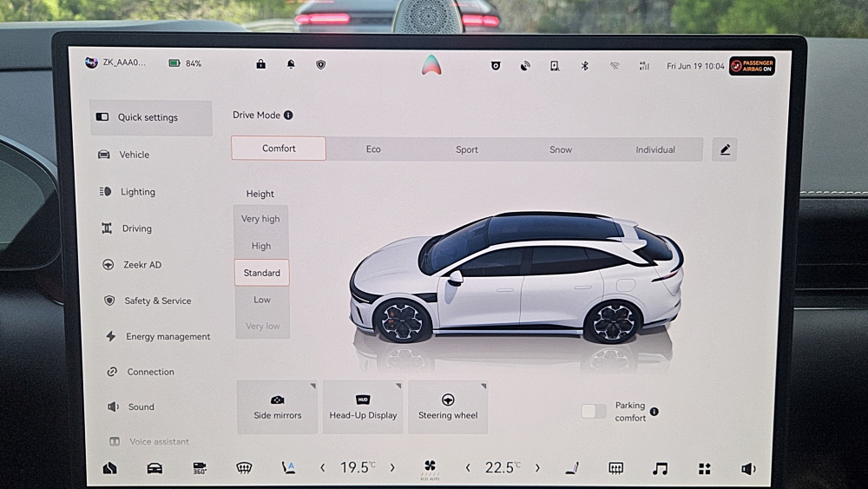Show Drive Mode info tooltip
Image resolution: width=868 pixels, height=489 pixels.
288,116
